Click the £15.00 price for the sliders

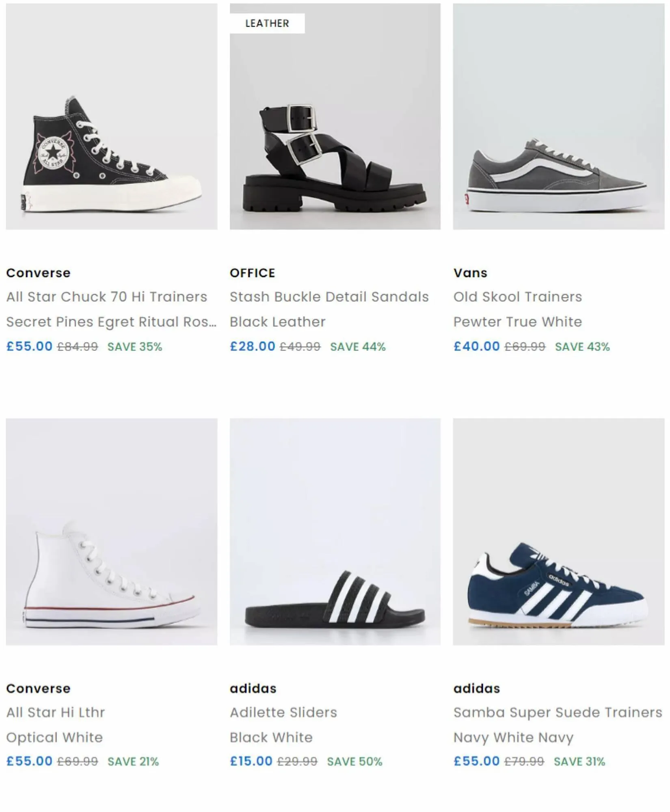coord(251,761)
